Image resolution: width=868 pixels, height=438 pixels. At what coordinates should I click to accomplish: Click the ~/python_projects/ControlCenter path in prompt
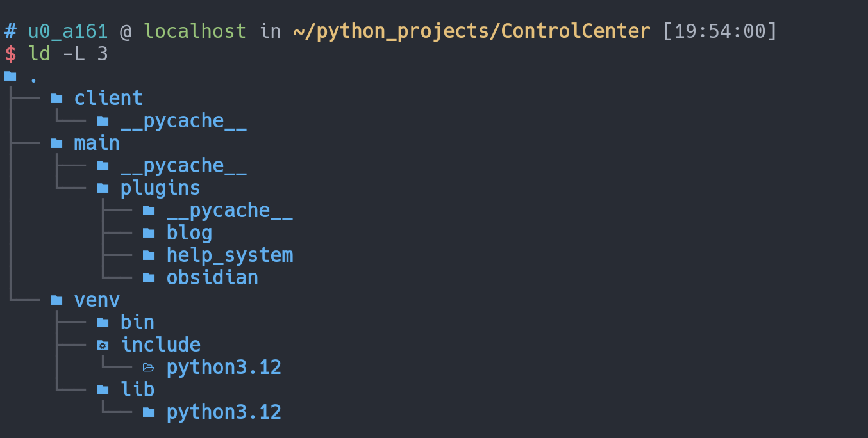pos(471,31)
